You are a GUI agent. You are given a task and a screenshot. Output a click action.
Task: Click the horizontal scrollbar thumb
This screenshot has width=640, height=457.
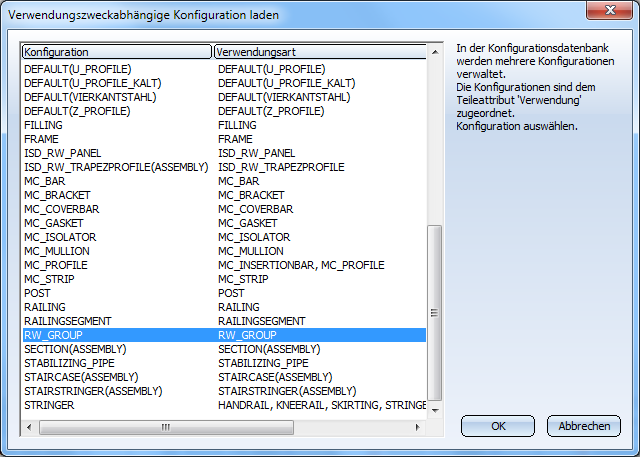[x=166, y=427]
